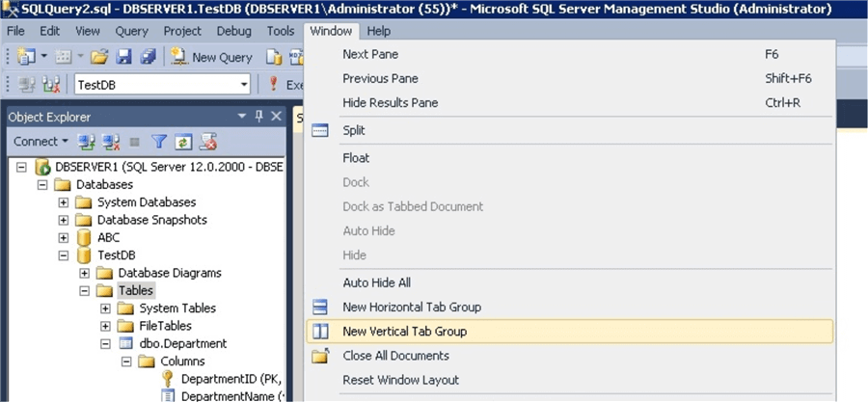Click the Connect Object Explorer icon
The height and width of the screenshot is (402, 868).
86,142
